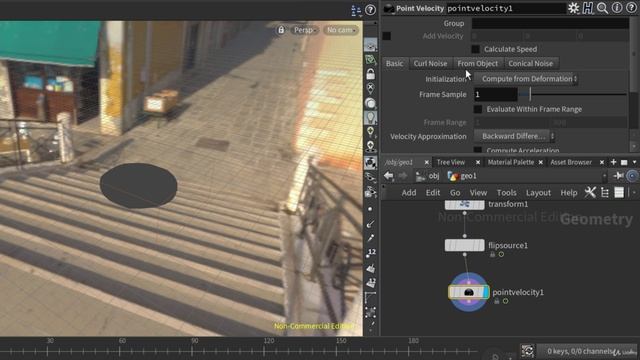Open the No cam camera dropdown
Image resolution: width=640 pixels, height=360 pixels.
tap(340, 30)
